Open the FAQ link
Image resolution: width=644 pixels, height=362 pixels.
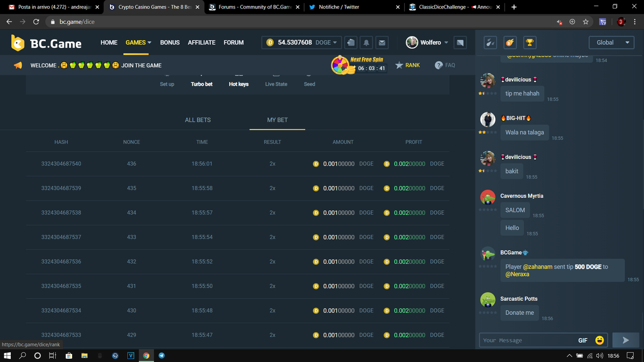444,65
